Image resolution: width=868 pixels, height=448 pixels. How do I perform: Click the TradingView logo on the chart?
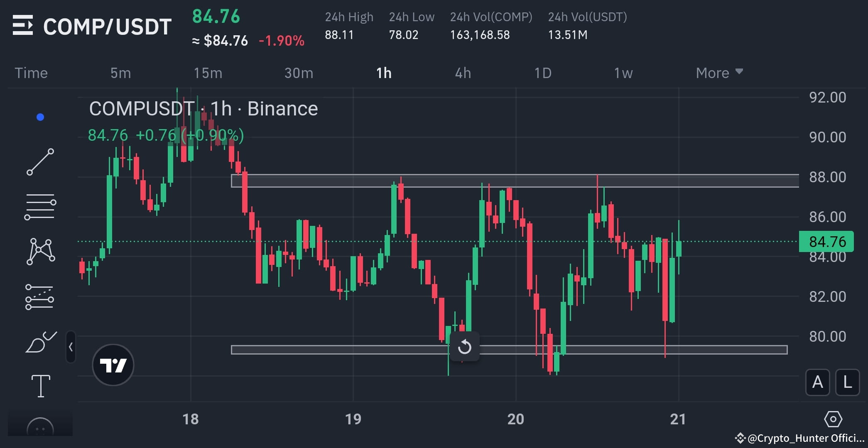(113, 365)
